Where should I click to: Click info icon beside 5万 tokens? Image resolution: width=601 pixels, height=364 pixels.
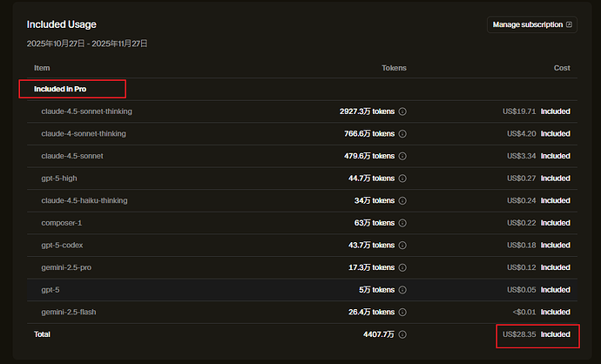(402, 290)
